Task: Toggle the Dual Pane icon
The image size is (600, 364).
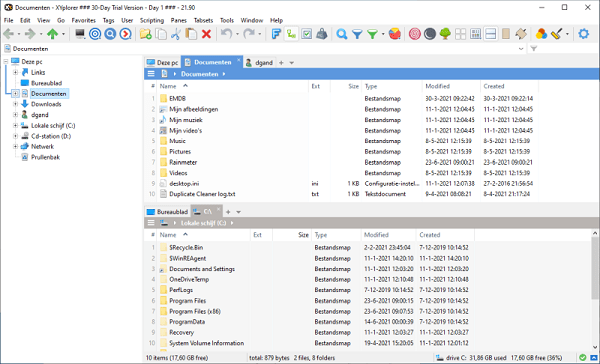Action: [x=491, y=34]
